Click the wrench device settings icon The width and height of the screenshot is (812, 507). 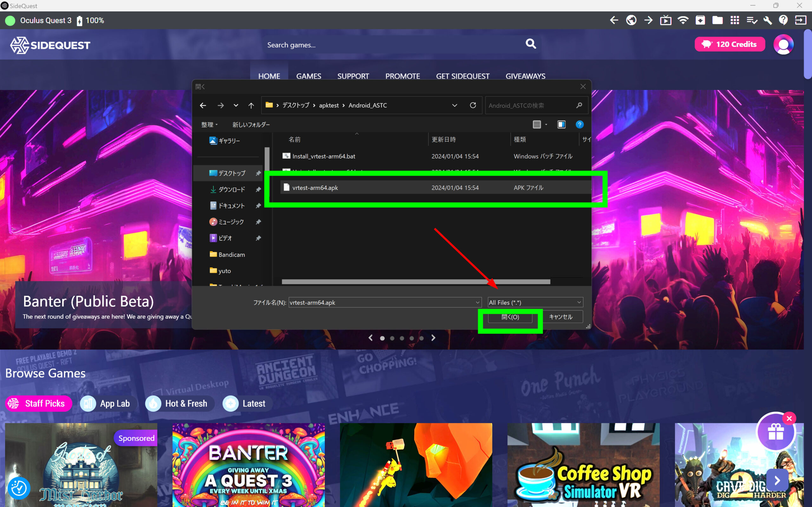[x=767, y=21]
